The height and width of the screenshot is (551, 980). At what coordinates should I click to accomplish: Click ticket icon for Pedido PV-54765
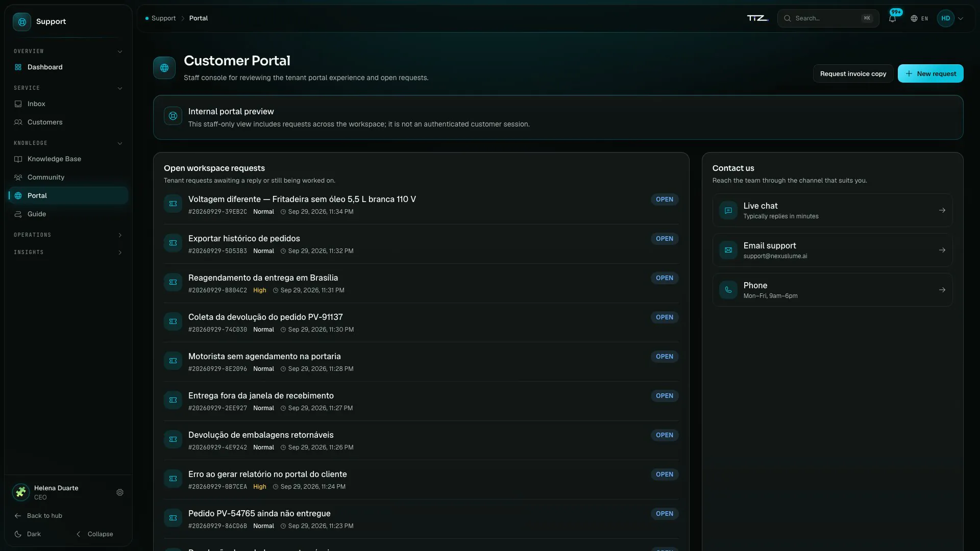tap(173, 518)
